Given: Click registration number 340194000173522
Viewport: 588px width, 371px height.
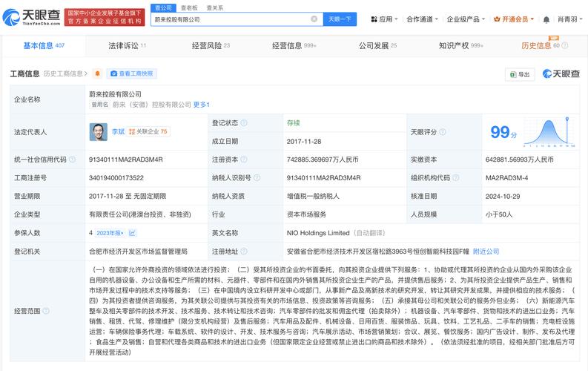Looking at the screenshot, I should coord(116,178).
